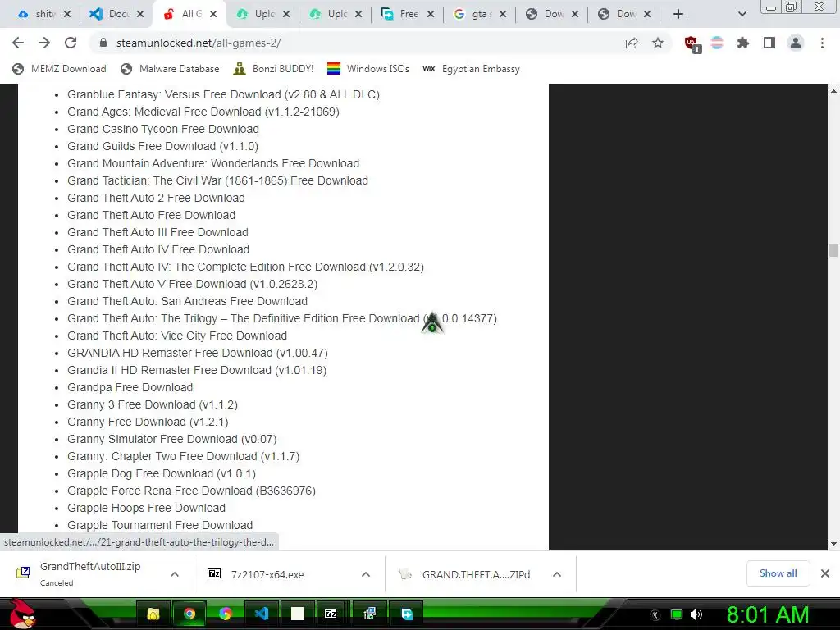840x630 pixels.
Task: Open Grand Casino Tycoon Free Download
Action: pyautogui.click(x=163, y=129)
